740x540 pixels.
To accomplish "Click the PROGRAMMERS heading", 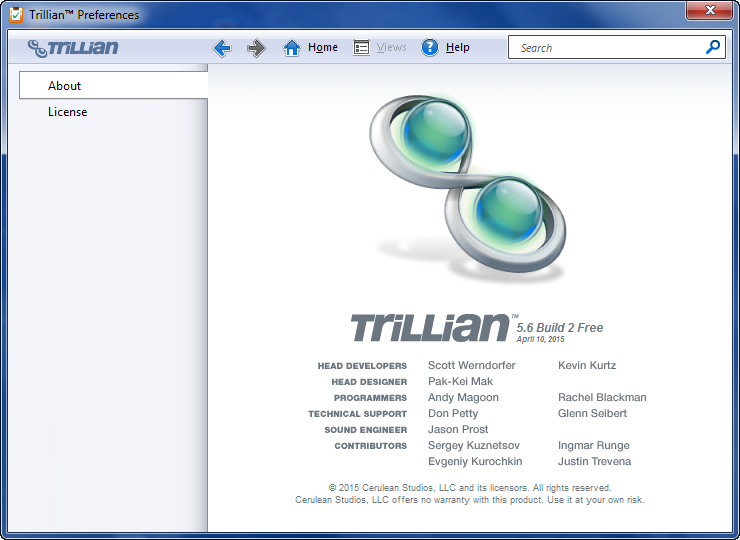I will (x=370, y=398).
